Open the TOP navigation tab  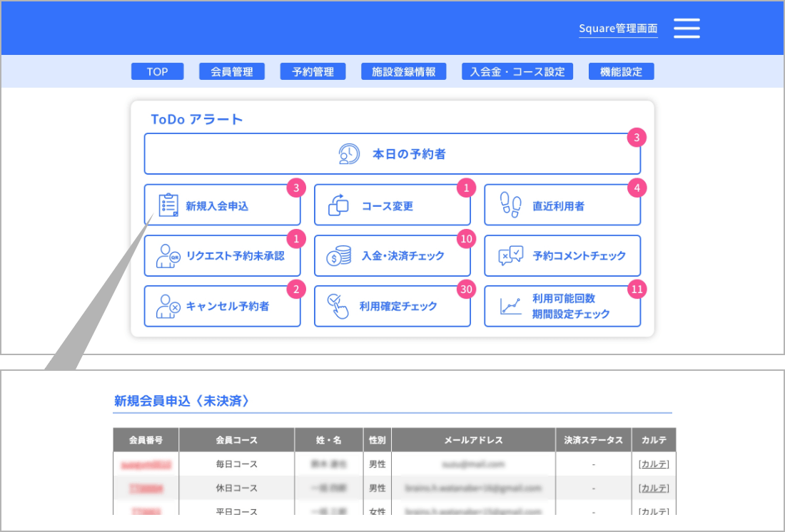(x=157, y=71)
